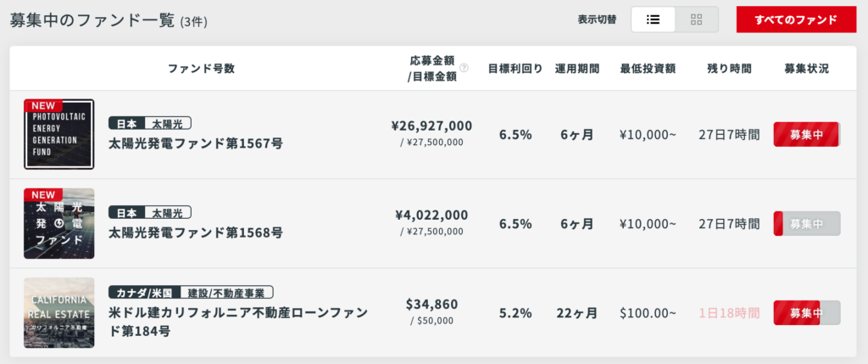This screenshot has width=868, height=364.
Task: Open the California Real Estate thumbnail
Action: tap(59, 312)
